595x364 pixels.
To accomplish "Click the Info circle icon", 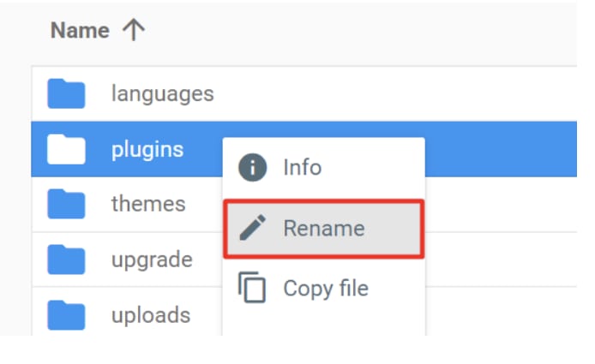I will pyautogui.click(x=253, y=167).
